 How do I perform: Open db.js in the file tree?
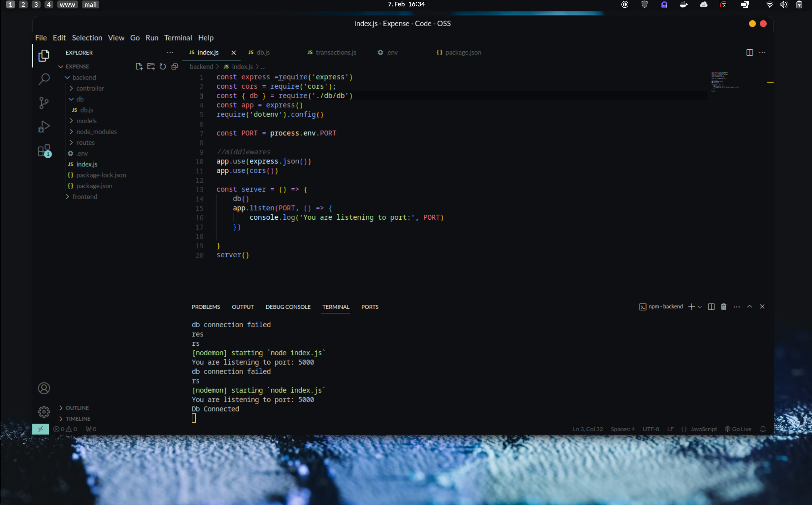point(87,110)
